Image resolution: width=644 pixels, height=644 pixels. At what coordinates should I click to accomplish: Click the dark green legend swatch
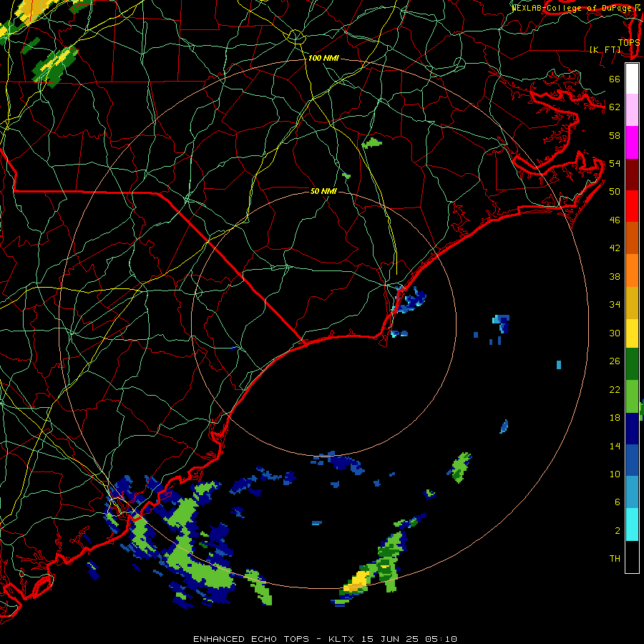632,364
